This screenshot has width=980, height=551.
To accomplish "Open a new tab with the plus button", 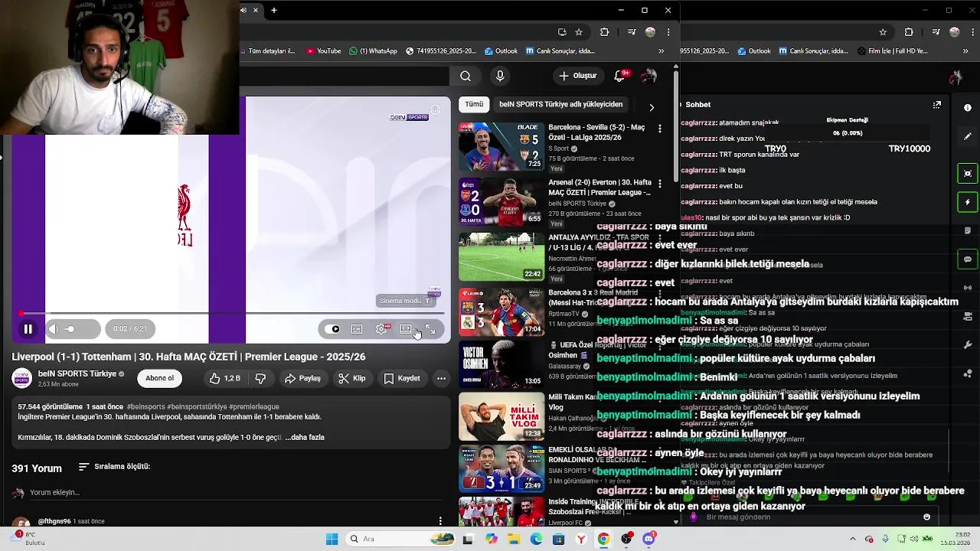I will (x=274, y=10).
